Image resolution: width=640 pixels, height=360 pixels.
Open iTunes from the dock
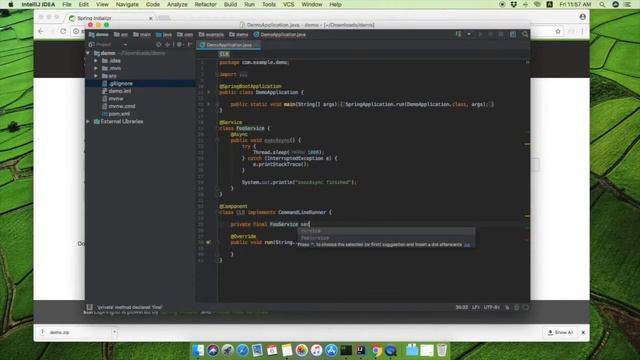point(316,350)
